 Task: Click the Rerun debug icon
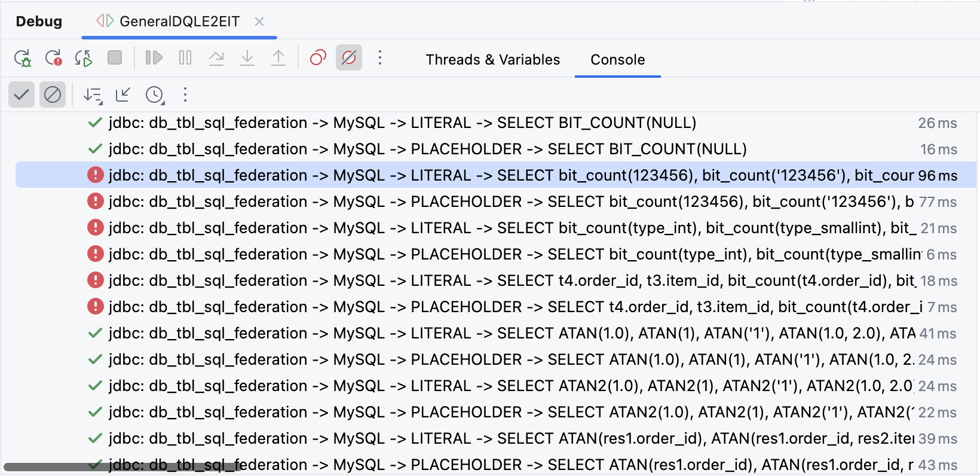click(x=23, y=58)
